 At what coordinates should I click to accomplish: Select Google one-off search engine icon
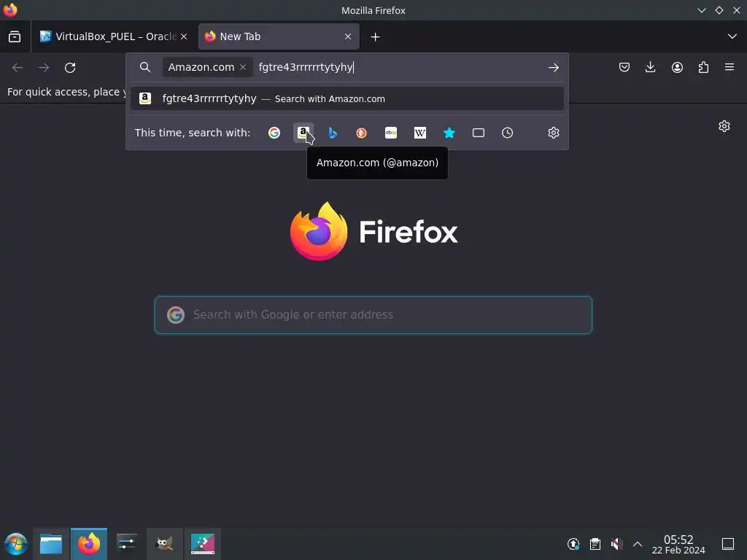[274, 133]
